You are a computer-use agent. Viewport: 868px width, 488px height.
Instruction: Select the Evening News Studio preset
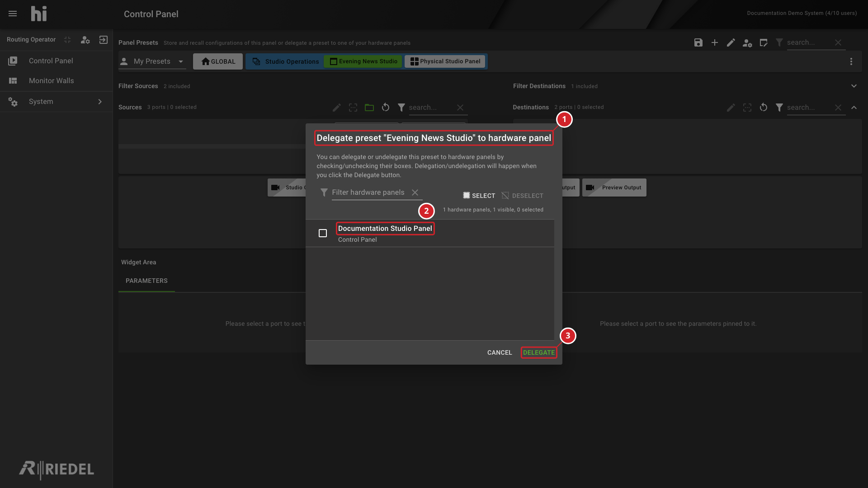[x=363, y=61]
